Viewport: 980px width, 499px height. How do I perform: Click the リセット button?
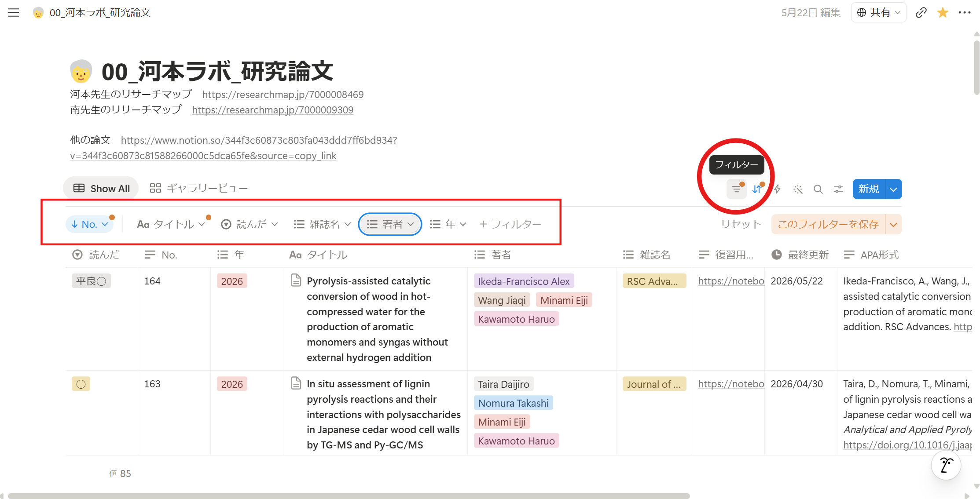(741, 225)
